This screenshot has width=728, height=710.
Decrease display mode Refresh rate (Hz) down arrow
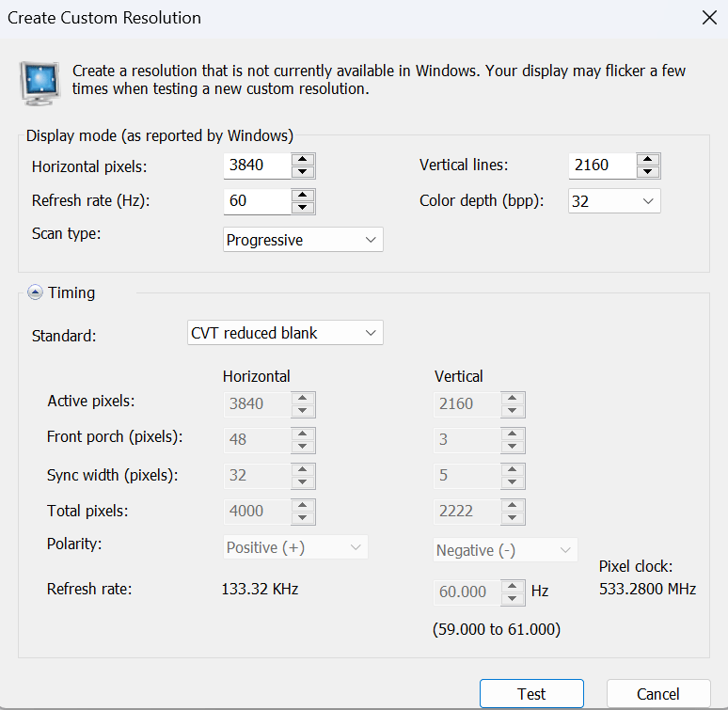[303, 208]
